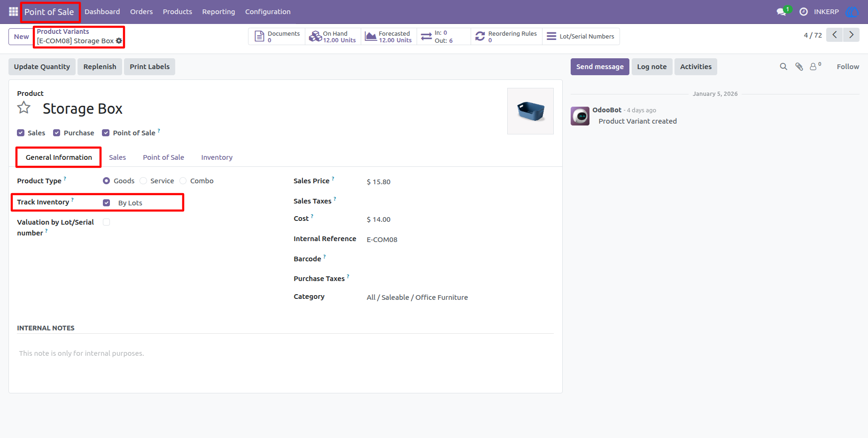Open Category field All / Saleable / Office Furniture
Viewport: 868px width, 438px height.
tap(417, 297)
